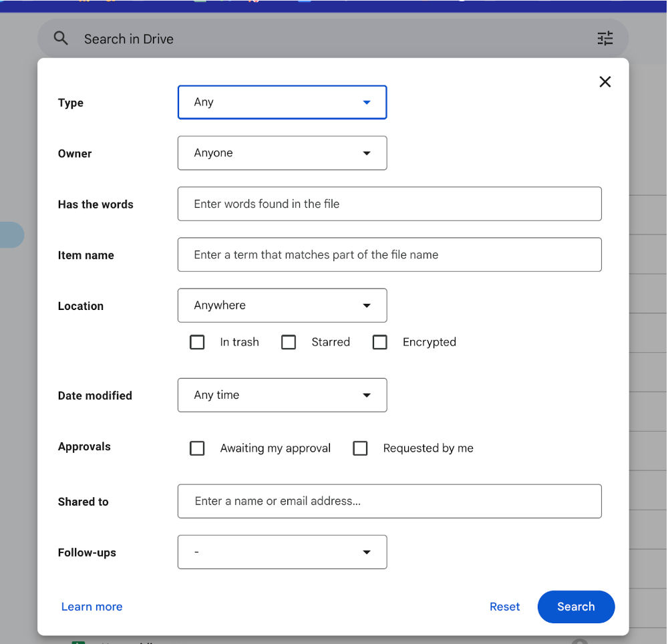This screenshot has height=644, width=668.
Task: Open the Follow-ups dropdown
Action: 282,552
